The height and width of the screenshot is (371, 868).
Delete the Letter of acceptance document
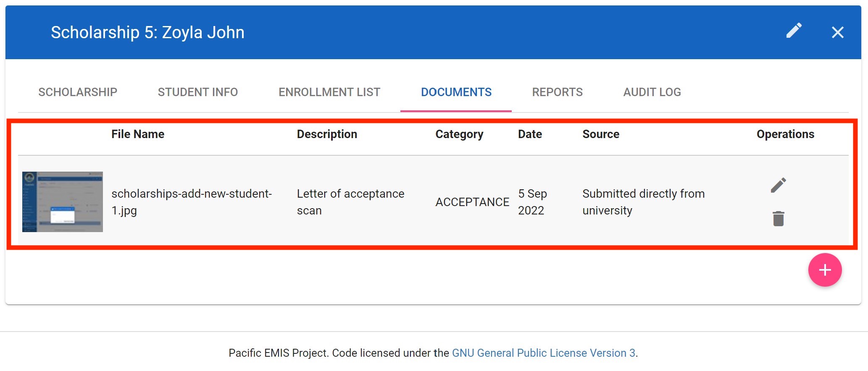coord(778,219)
